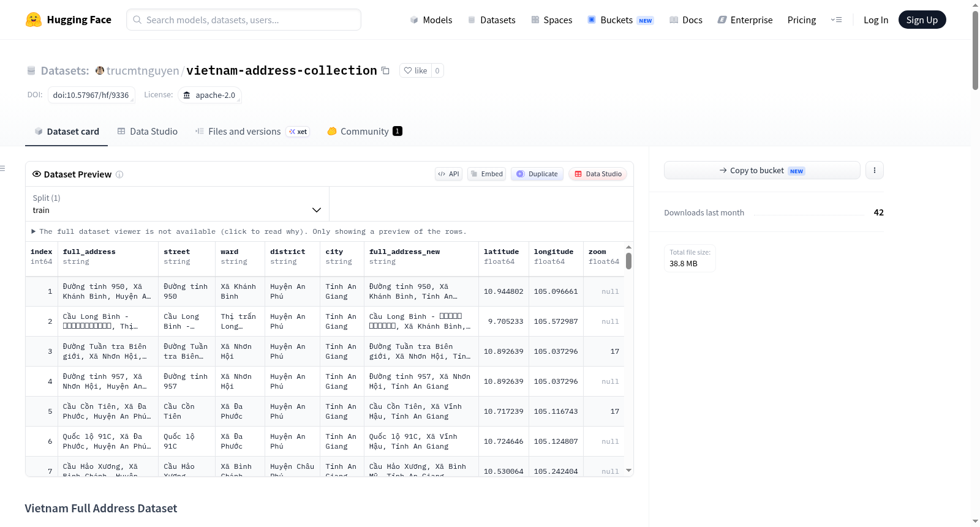Open the Models nav link

pos(431,20)
